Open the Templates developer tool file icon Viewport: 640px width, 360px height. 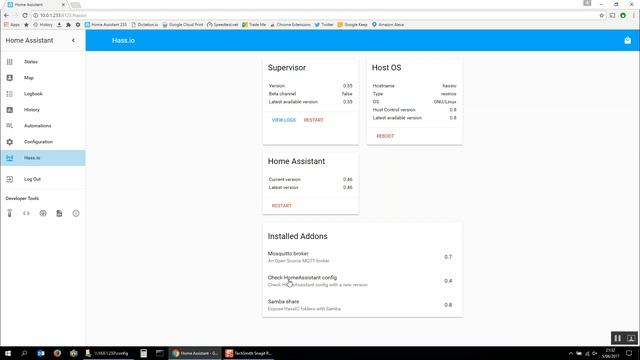tap(59, 213)
